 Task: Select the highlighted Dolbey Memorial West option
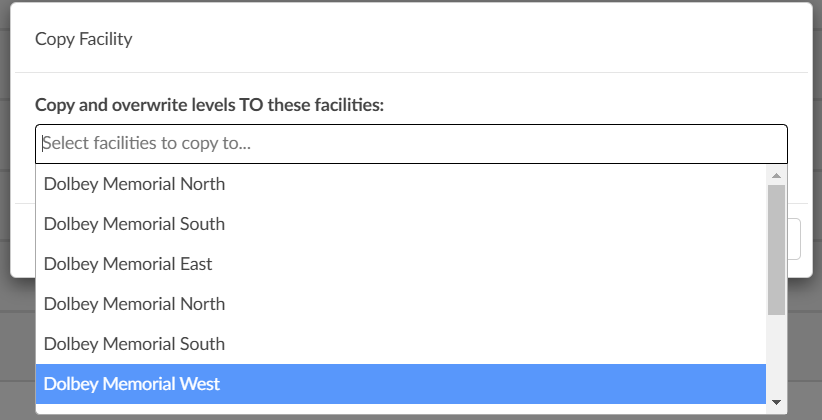401,384
